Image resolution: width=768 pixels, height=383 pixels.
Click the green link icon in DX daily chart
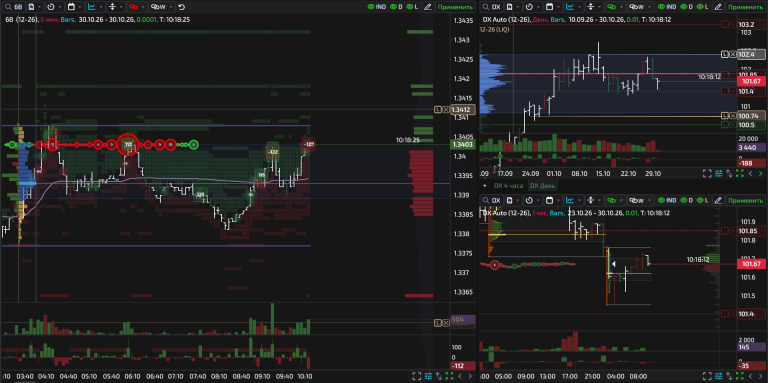610,7
